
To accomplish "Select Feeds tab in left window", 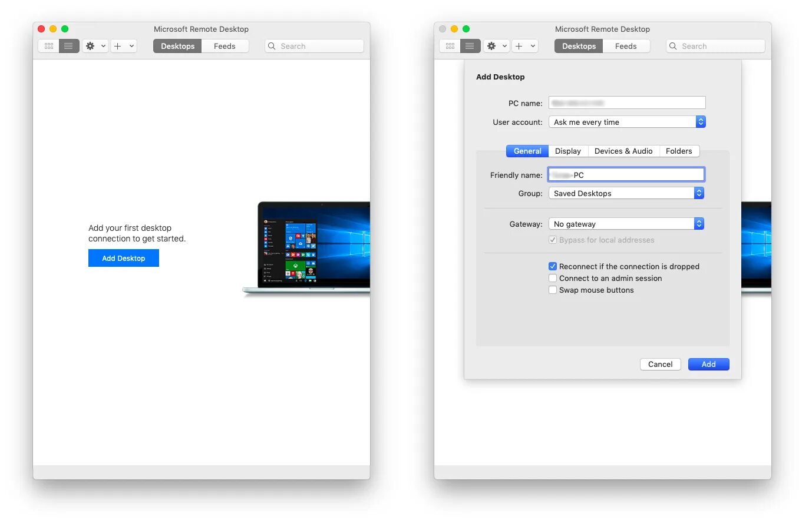I will [x=225, y=46].
